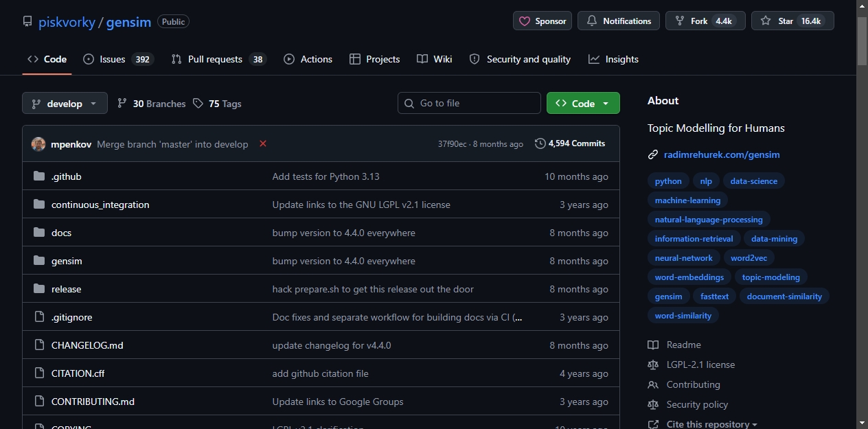Click the repository book icon beside piskvorky

(x=27, y=21)
